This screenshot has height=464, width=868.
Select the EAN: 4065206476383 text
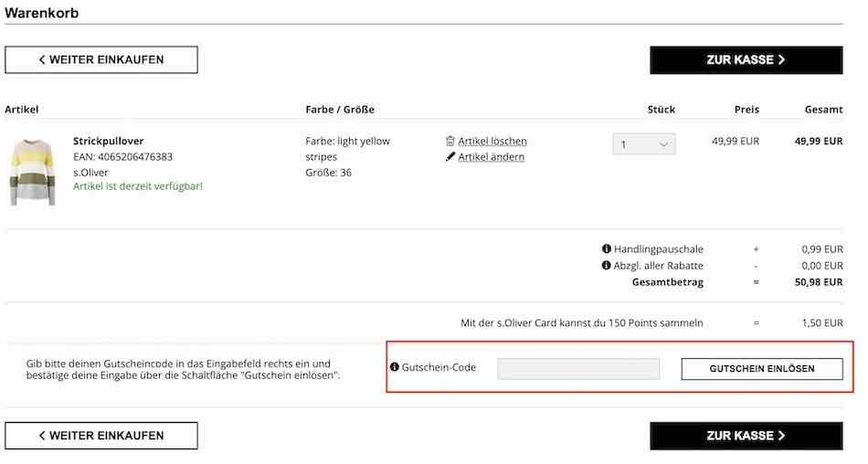(x=123, y=157)
